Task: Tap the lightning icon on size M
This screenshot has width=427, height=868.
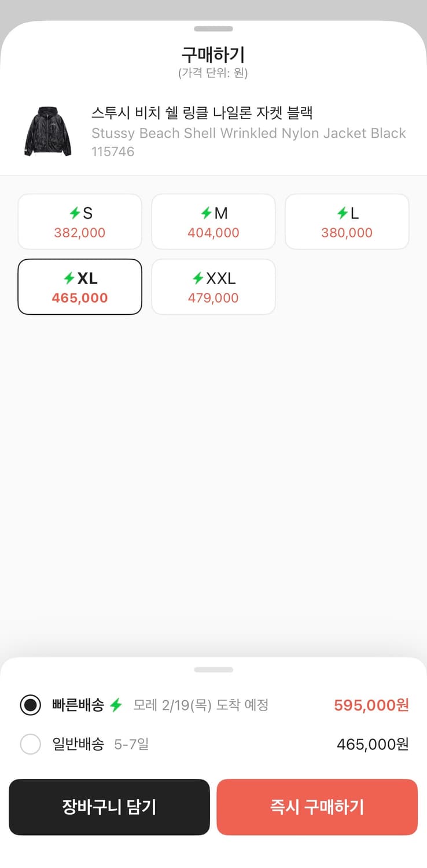Action: click(206, 214)
